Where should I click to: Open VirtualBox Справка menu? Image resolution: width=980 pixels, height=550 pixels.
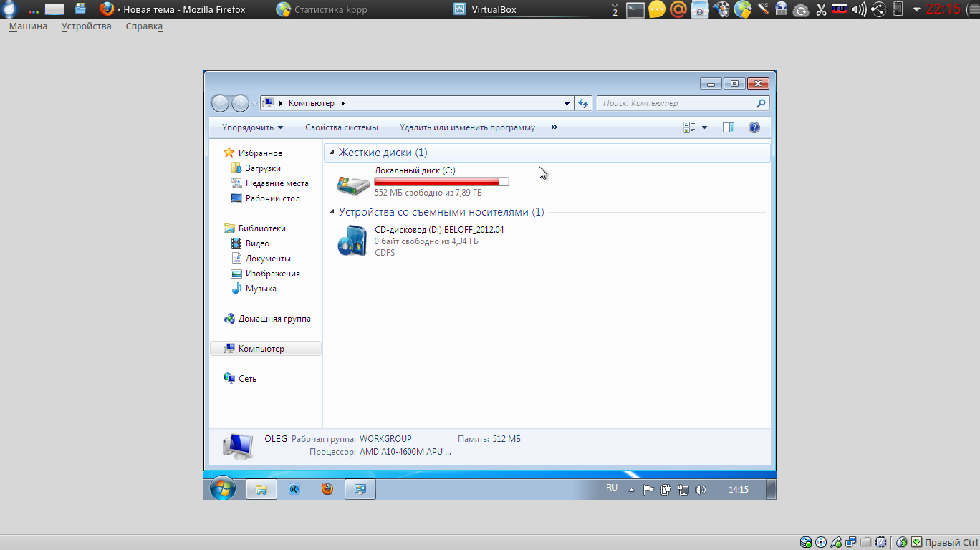(x=144, y=26)
